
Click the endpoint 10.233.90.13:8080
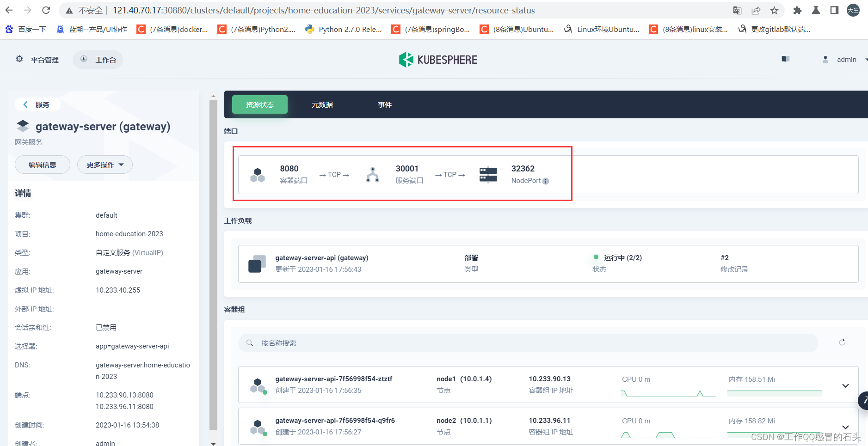pyautogui.click(x=124, y=395)
